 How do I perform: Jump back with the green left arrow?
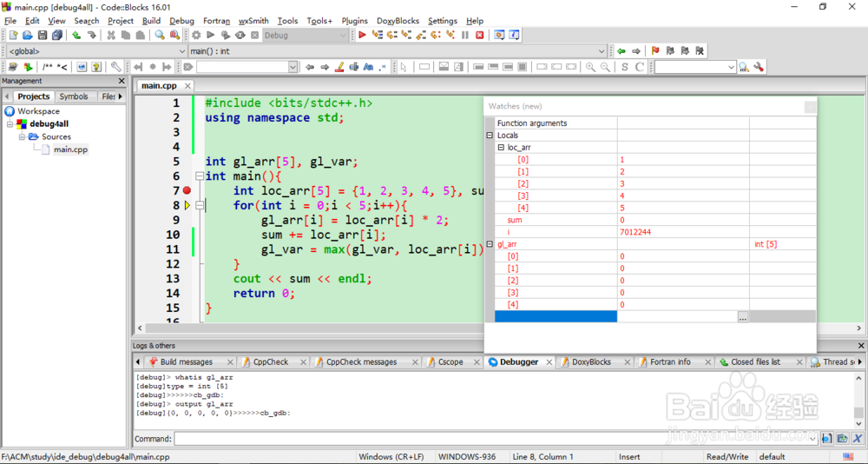click(621, 51)
